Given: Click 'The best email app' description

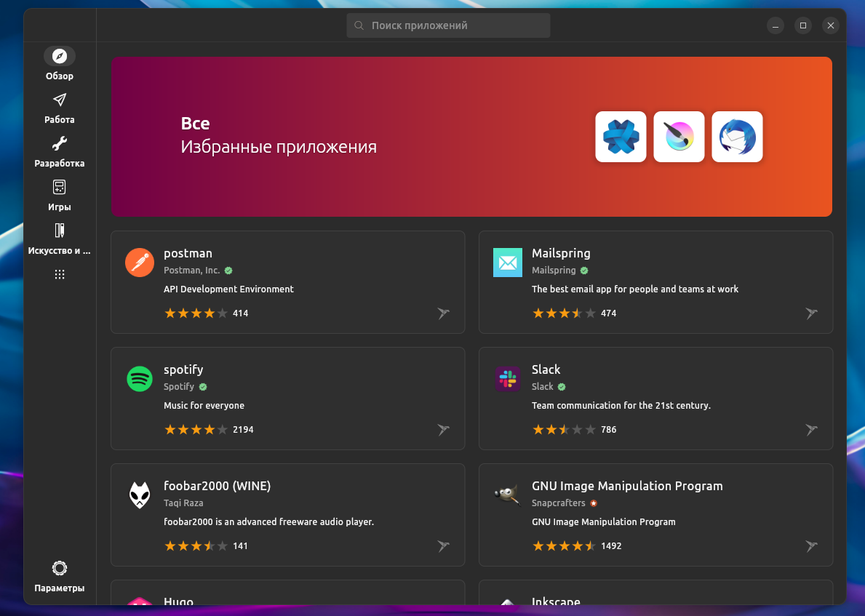Looking at the screenshot, I should click(635, 289).
